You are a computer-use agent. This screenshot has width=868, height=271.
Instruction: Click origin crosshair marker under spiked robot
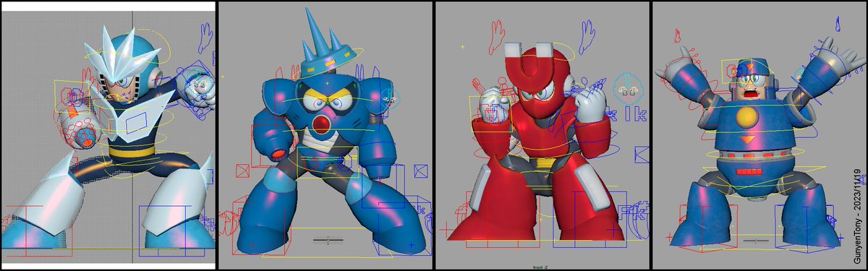[328, 240]
